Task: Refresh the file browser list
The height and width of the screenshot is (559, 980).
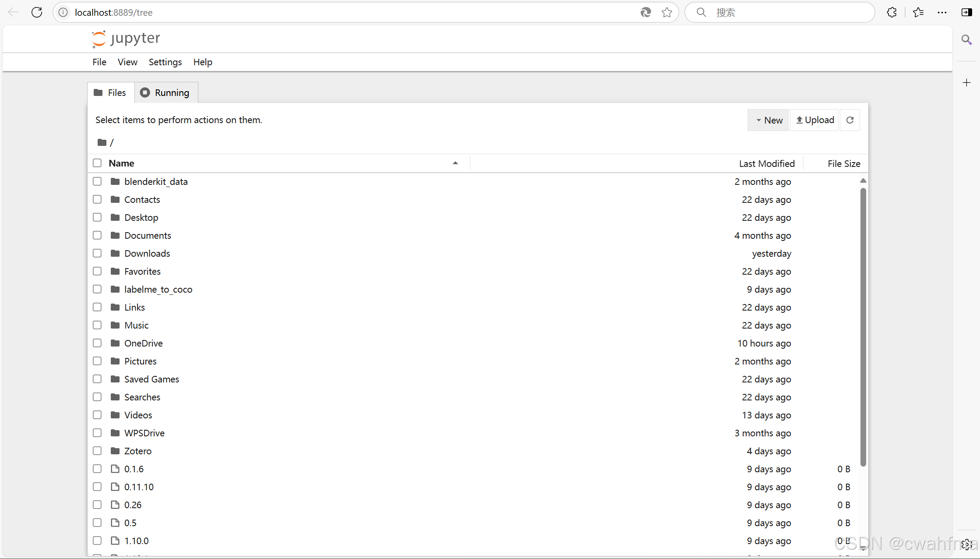Action: coord(850,120)
